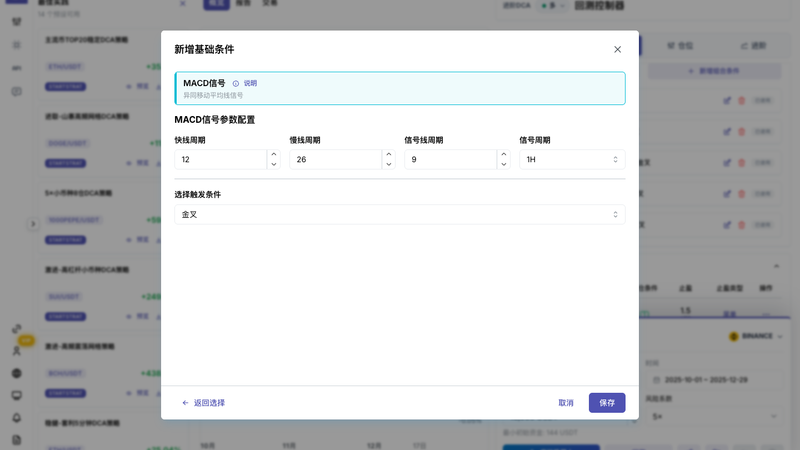Increase the 信号线周期 value
The height and width of the screenshot is (450, 800).
(x=504, y=155)
